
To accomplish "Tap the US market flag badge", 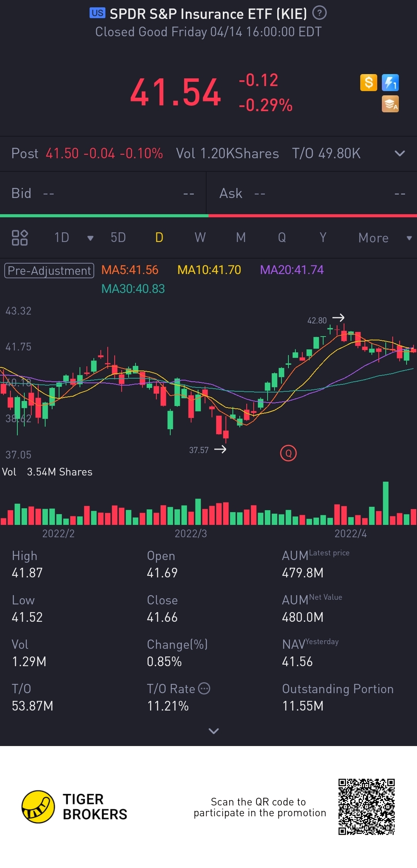I will tap(97, 13).
